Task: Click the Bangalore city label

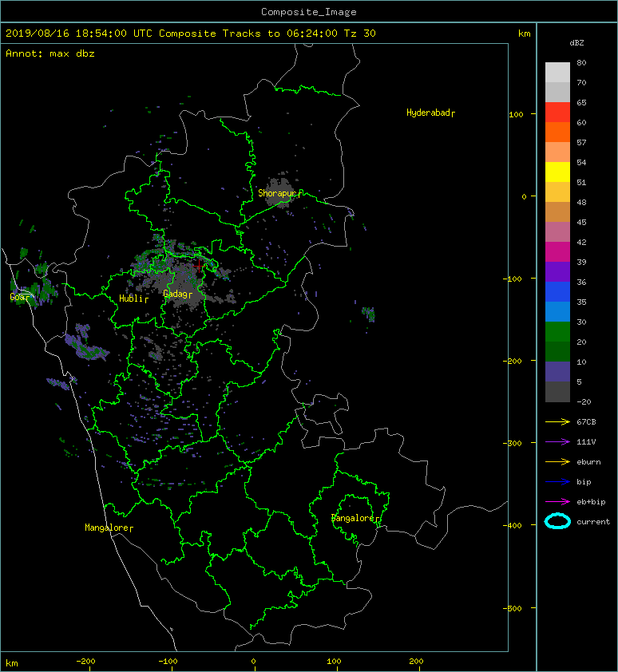Action: 354,518
